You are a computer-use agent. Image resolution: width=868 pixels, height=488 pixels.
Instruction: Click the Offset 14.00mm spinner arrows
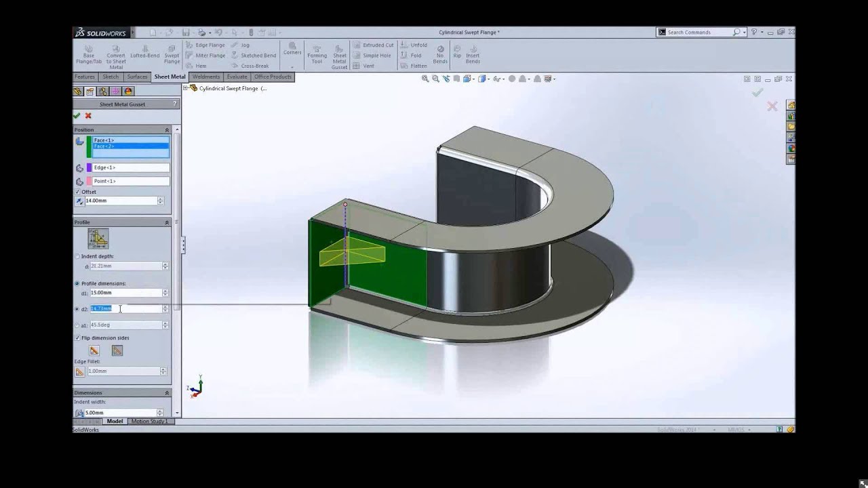[x=161, y=201]
